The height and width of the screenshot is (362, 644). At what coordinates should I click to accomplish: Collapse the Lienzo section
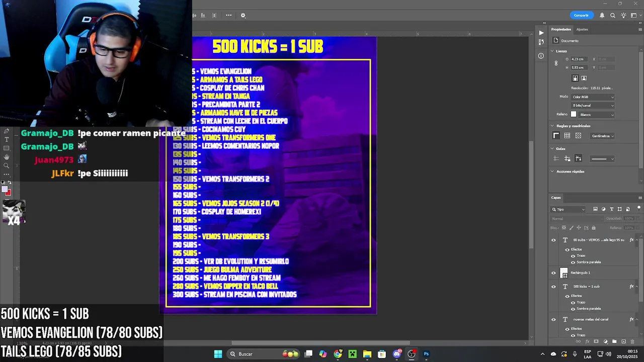552,51
